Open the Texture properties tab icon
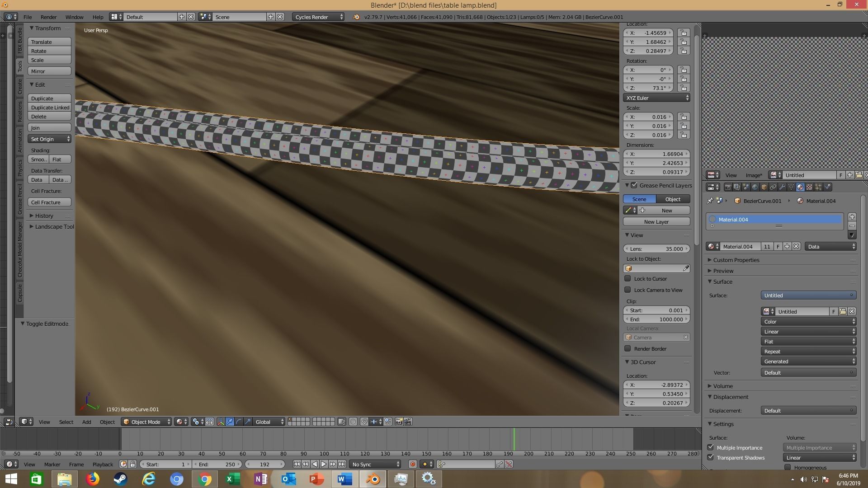Viewport: 868px width, 488px height. point(809,187)
